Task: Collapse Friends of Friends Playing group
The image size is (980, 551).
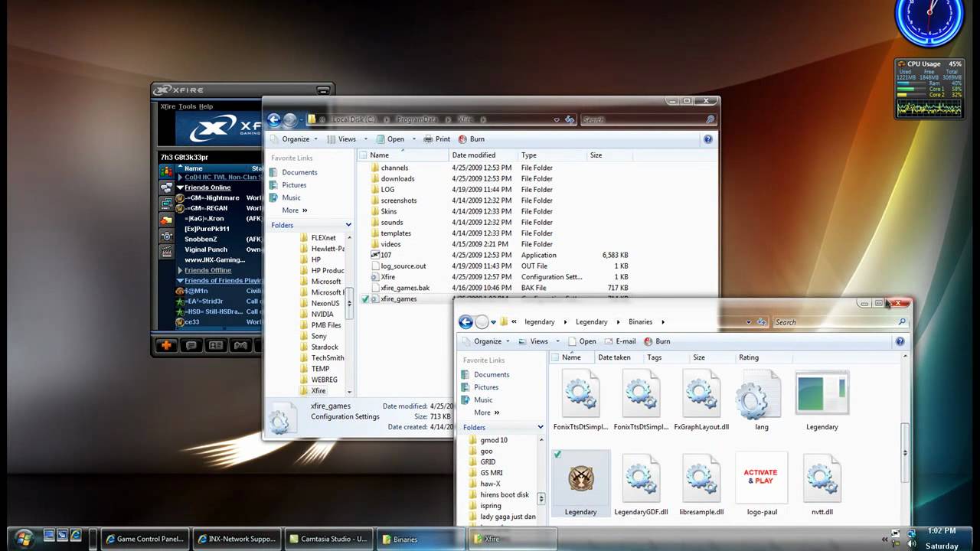Action: (x=181, y=281)
